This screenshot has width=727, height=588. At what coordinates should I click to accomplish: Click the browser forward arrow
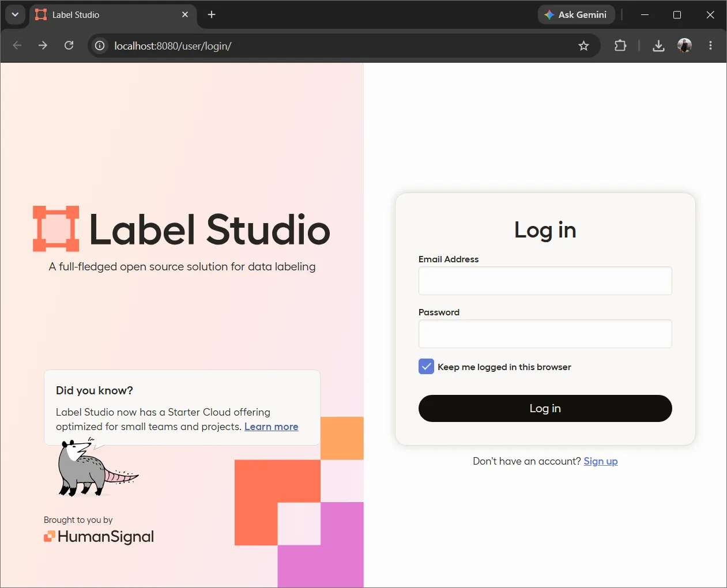point(43,46)
